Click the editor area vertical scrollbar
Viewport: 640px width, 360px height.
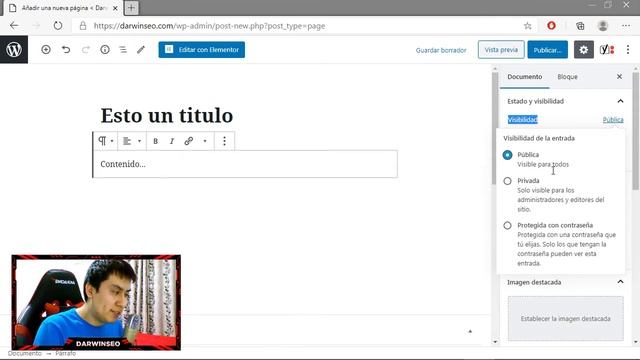(x=495, y=129)
